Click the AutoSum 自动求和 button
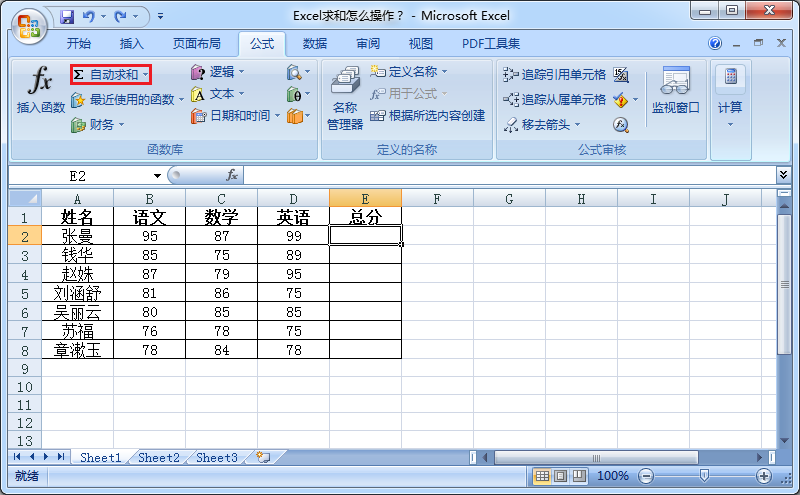 click(x=106, y=75)
